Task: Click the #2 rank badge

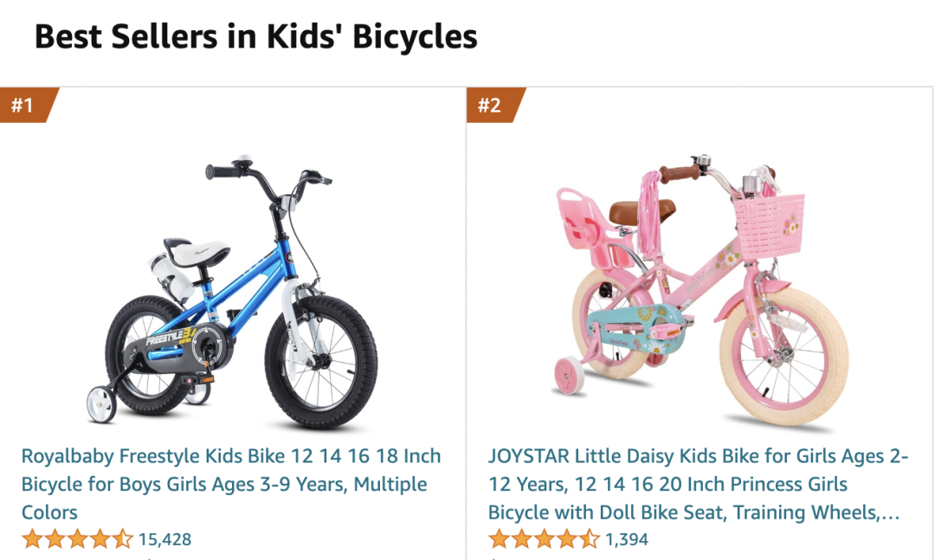Action: click(493, 105)
